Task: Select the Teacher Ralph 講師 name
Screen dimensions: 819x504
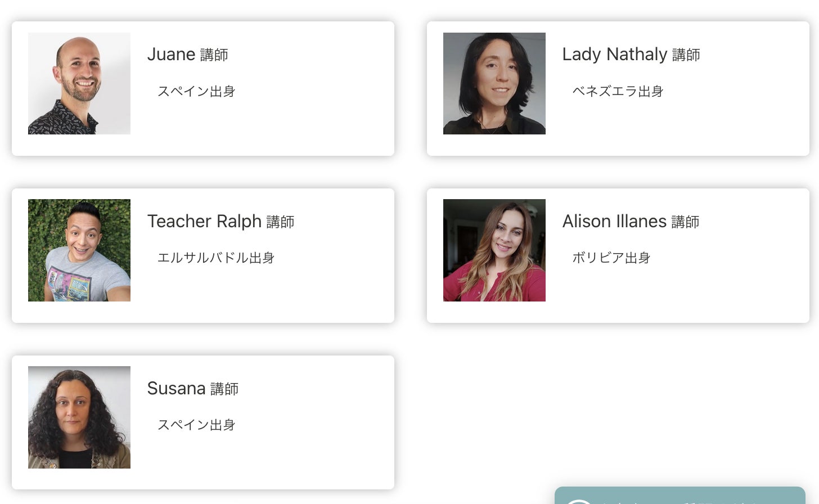Action: pos(220,222)
